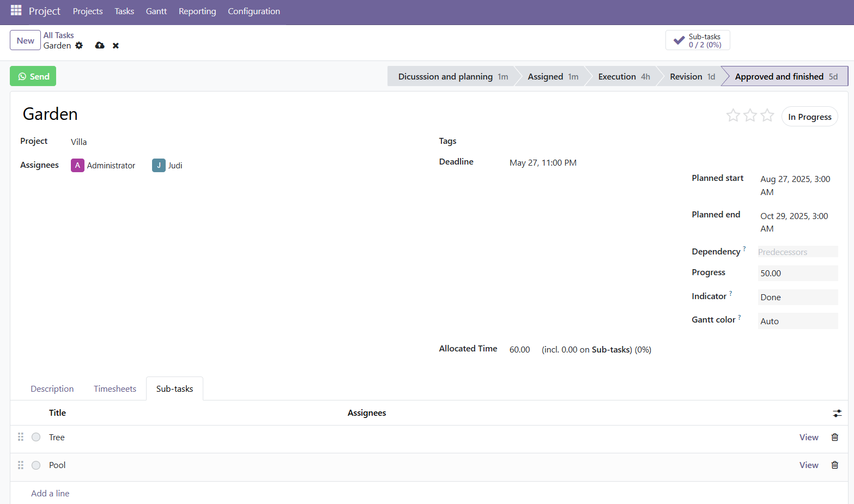Open the Indicator dropdown showing Done
Viewport: 854px width, 504px height.
pos(797,297)
